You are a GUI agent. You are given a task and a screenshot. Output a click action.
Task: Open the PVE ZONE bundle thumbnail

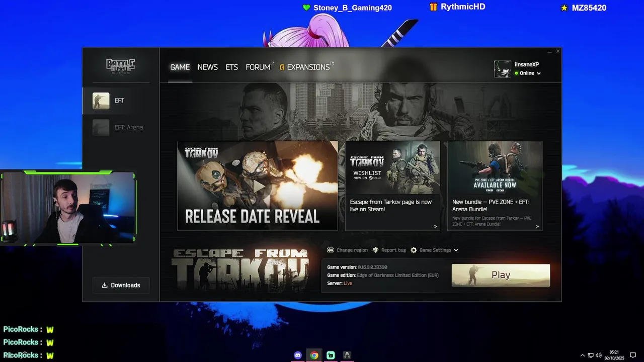pos(495,167)
